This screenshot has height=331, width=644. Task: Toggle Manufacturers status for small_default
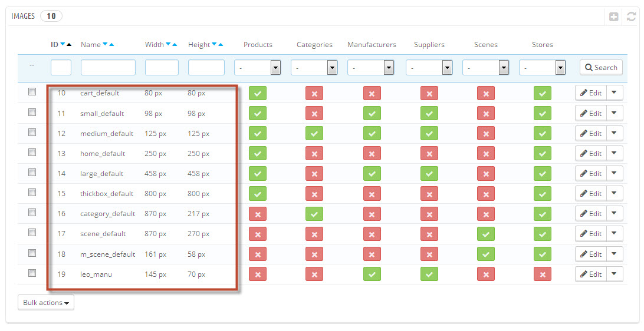pyautogui.click(x=372, y=113)
